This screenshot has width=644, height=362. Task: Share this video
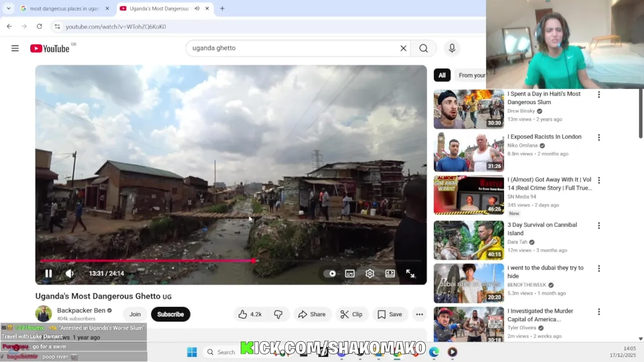click(x=312, y=314)
